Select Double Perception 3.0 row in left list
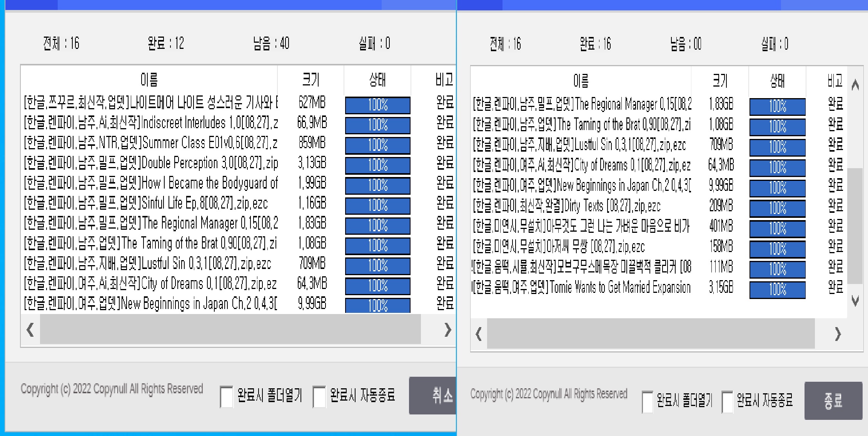The width and height of the screenshot is (868, 436). coord(151,164)
